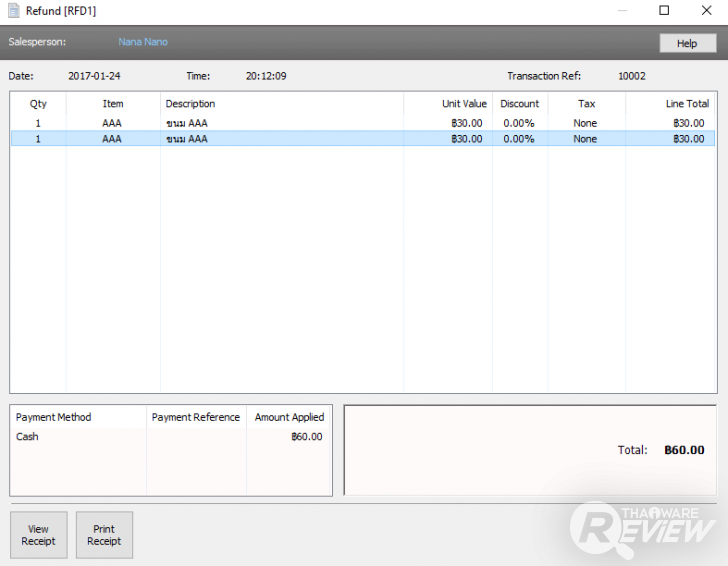The height and width of the screenshot is (566, 728).
Task: Click the View Receipt button
Action: (39, 535)
